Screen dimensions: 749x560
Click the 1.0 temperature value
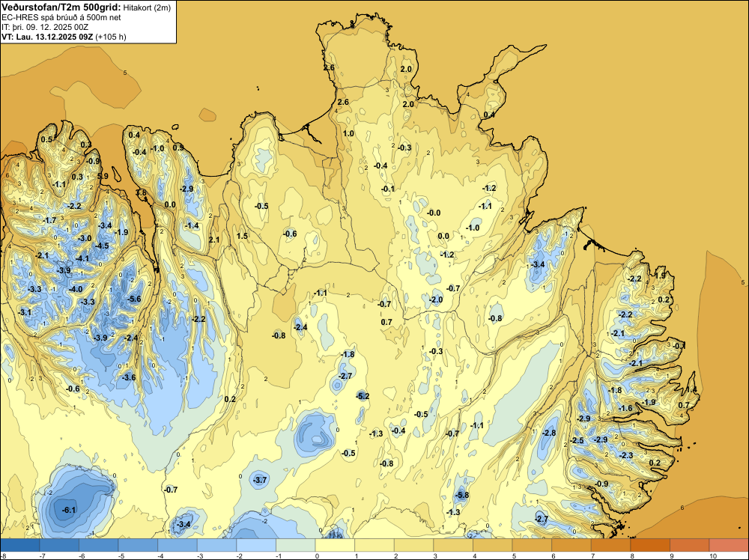tap(349, 133)
